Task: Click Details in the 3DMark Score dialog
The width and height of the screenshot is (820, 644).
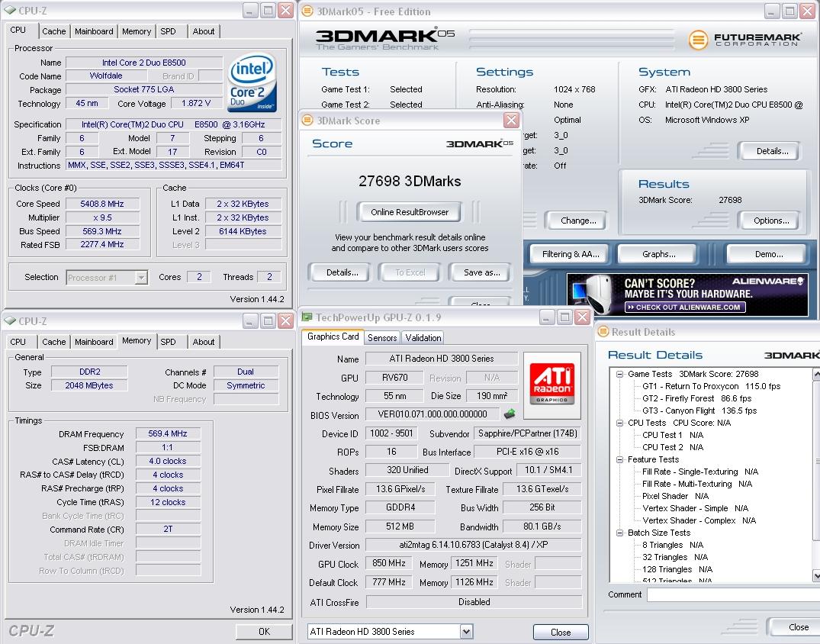Action: pyautogui.click(x=342, y=272)
